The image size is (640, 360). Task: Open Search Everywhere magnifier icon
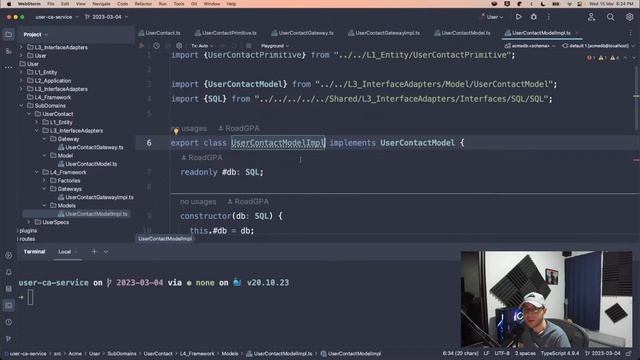pos(610,17)
